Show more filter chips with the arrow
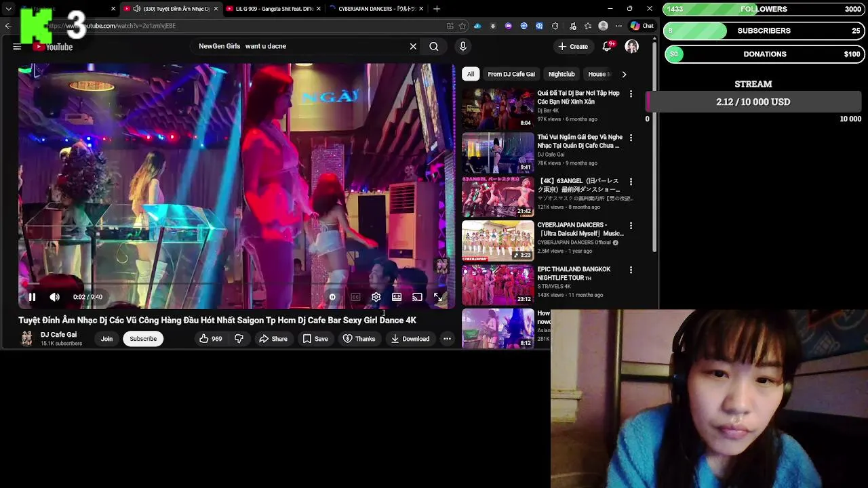The height and width of the screenshot is (488, 868). point(624,74)
